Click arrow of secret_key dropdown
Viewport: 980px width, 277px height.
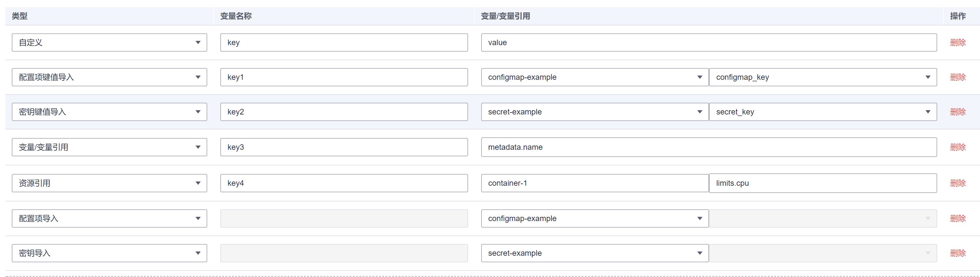[x=927, y=112]
